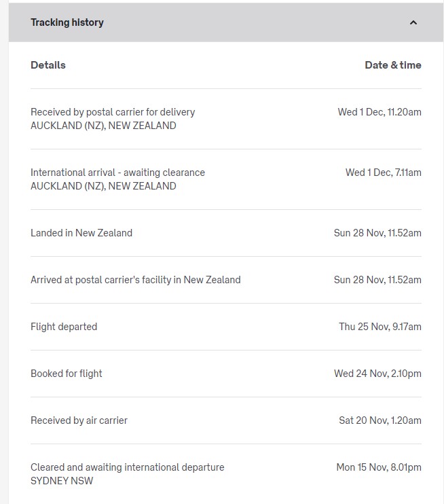Screen dimensions: 444x504
Task: Click the Tracking history header title
Action: (x=67, y=22)
